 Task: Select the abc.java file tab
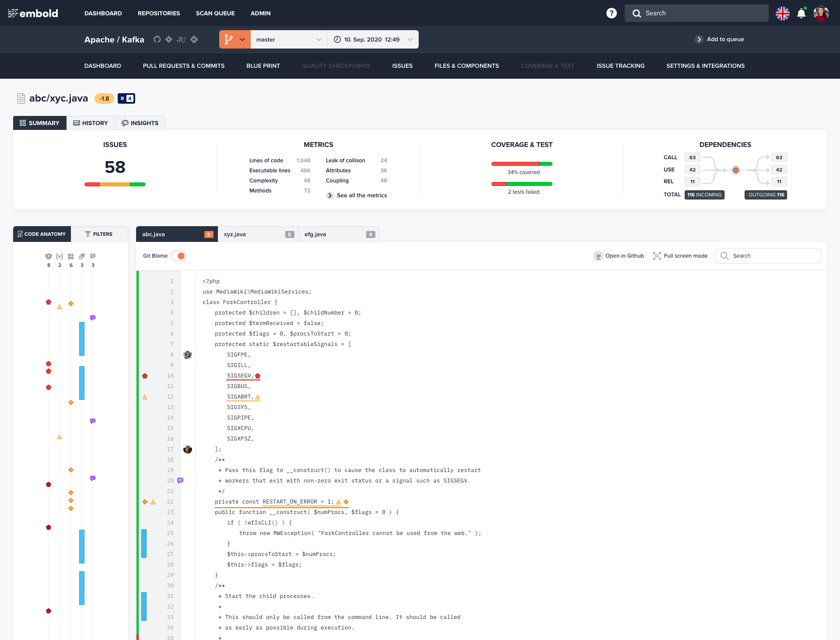point(177,234)
